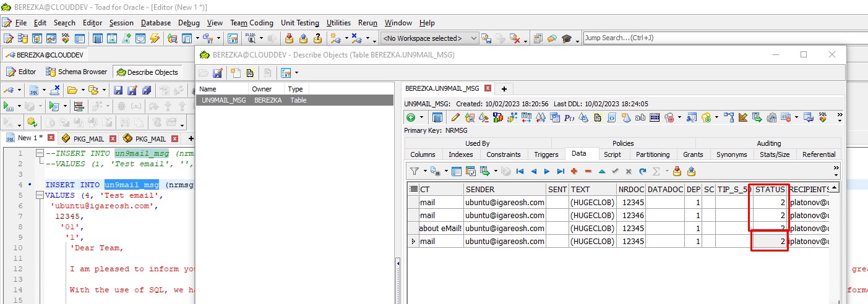Click the lightning bolt automation icon
The image size is (868, 304).
click(155, 38)
